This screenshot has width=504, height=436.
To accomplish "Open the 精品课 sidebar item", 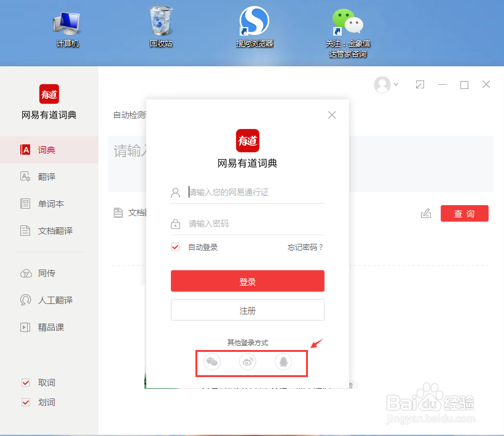I will (49, 327).
